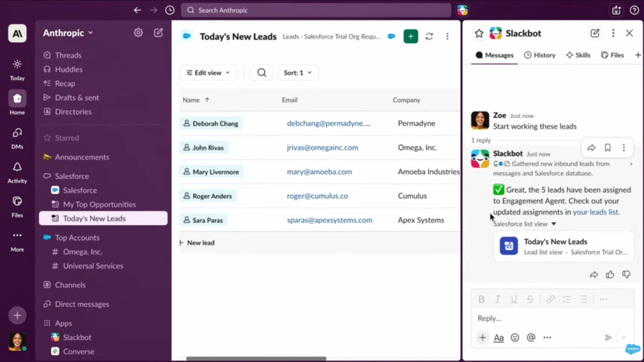The height and width of the screenshot is (362, 644).
Task: Toggle formatting toolbar with Aa
Action: coord(499,337)
